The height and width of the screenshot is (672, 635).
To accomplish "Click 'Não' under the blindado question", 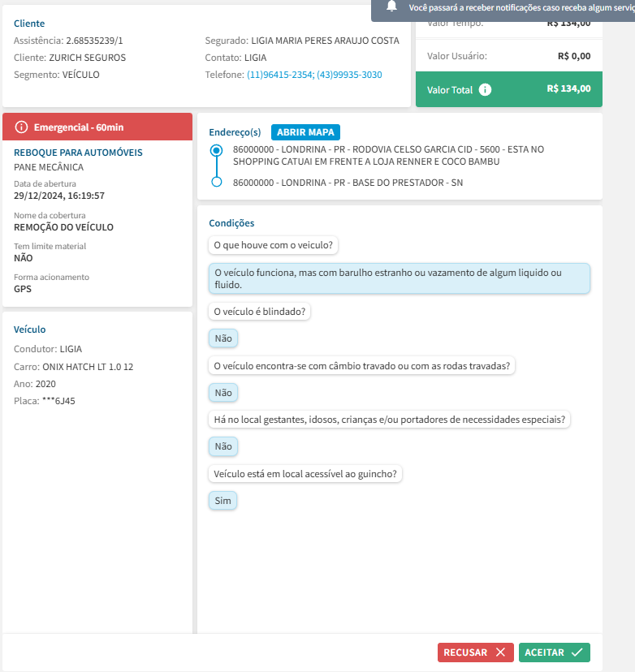I will 222,338.
